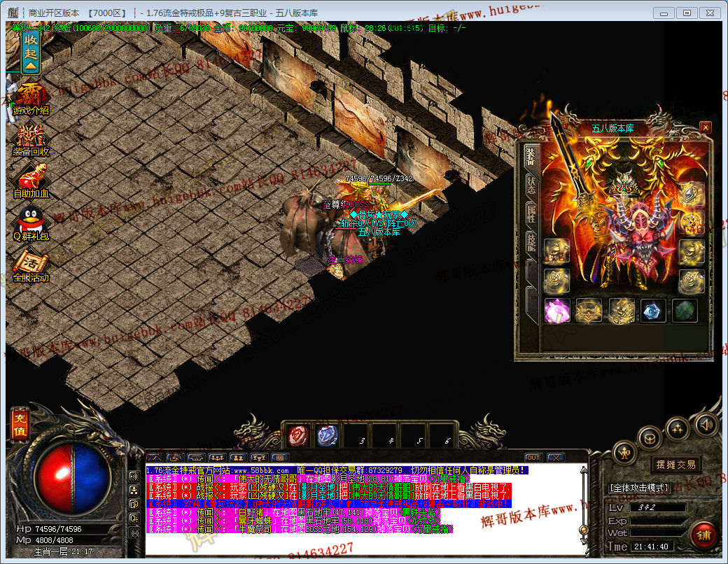Click the left gold ring slot
Screen dimensions: 728x564
[x=556, y=281]
